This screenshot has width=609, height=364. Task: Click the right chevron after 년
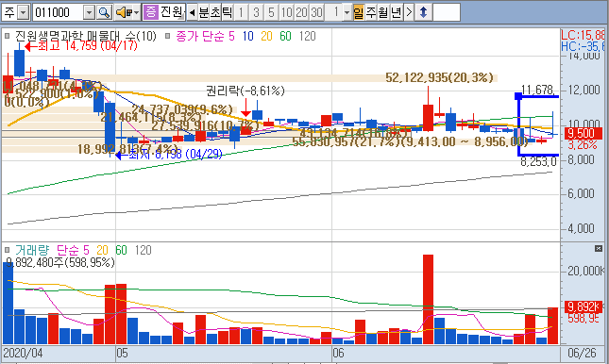click(409, 12)
